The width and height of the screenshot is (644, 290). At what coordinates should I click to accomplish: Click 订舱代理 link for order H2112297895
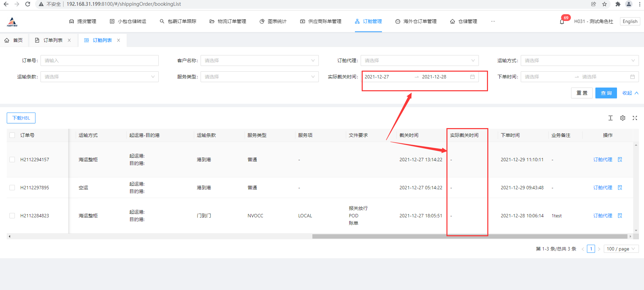[602, 188]
